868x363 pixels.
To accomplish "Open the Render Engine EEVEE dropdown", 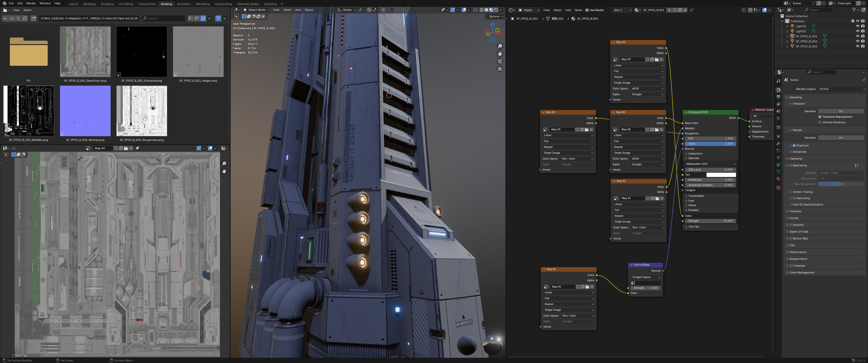I will (841, 89).
